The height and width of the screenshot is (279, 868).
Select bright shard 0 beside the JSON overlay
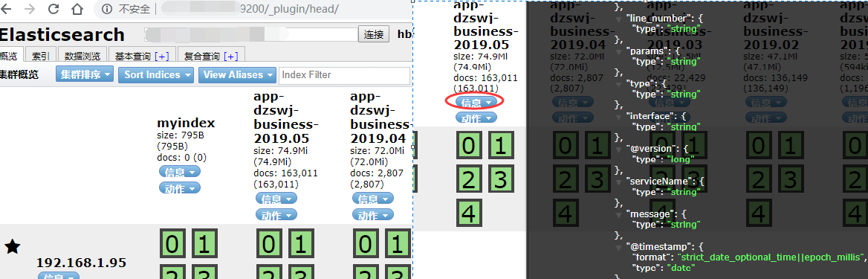click(469, 145)
